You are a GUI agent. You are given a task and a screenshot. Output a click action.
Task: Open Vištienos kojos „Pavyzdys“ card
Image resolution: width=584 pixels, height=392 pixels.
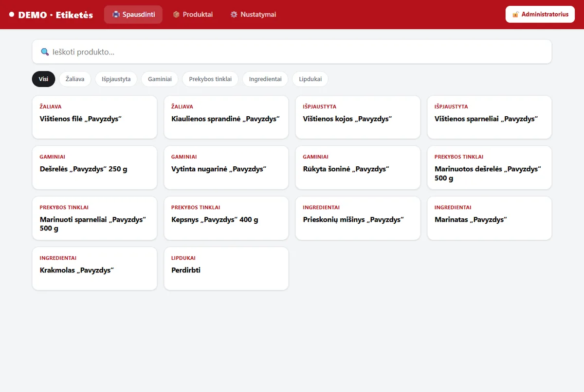[358, 117]
